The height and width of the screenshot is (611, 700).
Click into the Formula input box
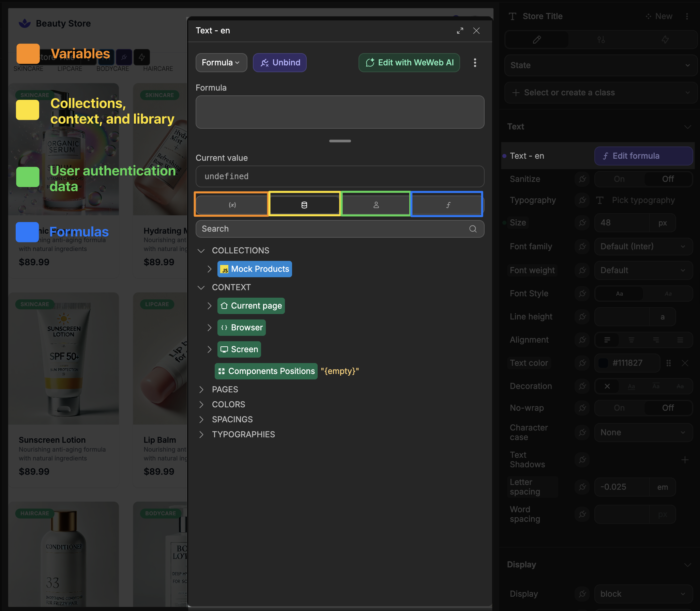[340, 112]
